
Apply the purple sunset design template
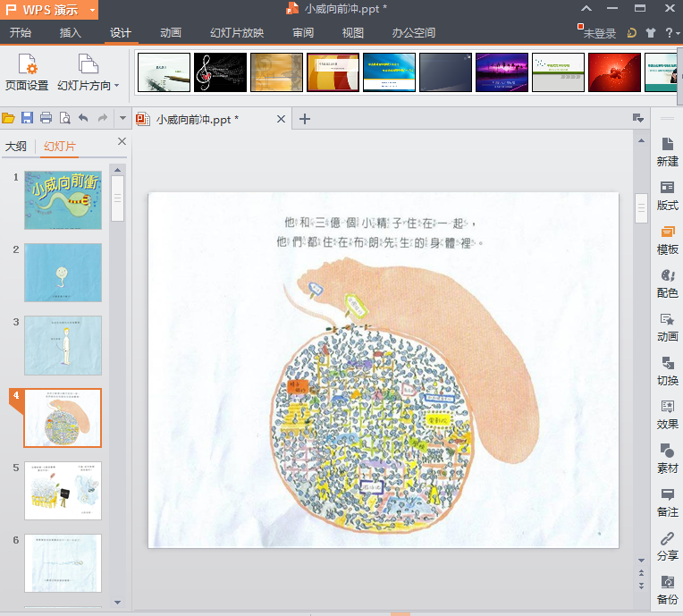coord(502,72)
